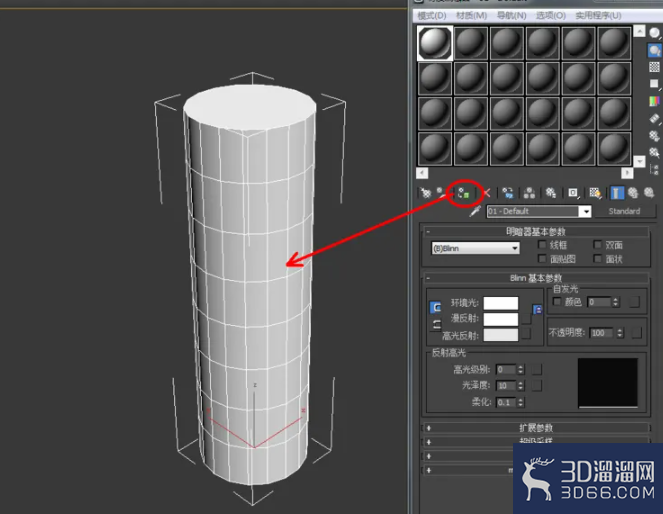Click the 光泽度 map button

pos(537,386)
